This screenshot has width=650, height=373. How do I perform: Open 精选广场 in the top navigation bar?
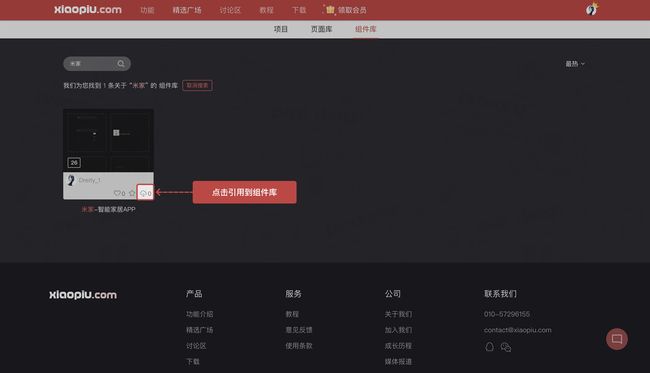[x=187, y=10]
